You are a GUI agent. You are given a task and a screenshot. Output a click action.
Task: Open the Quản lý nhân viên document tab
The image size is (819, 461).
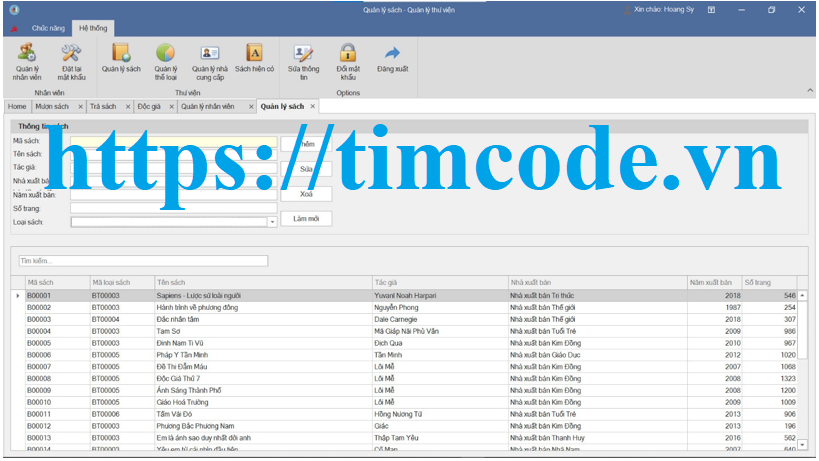point(208,107)
